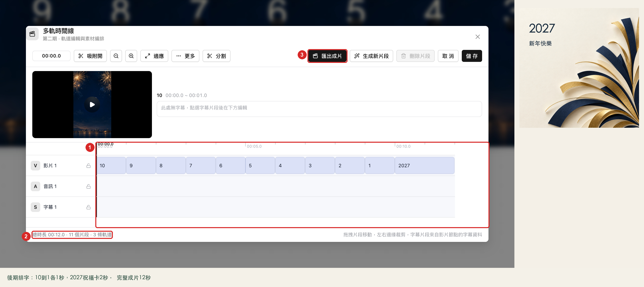Select clip 8 on video track
This screenshot has height=287, width=644.
click(x=171, y=165)
